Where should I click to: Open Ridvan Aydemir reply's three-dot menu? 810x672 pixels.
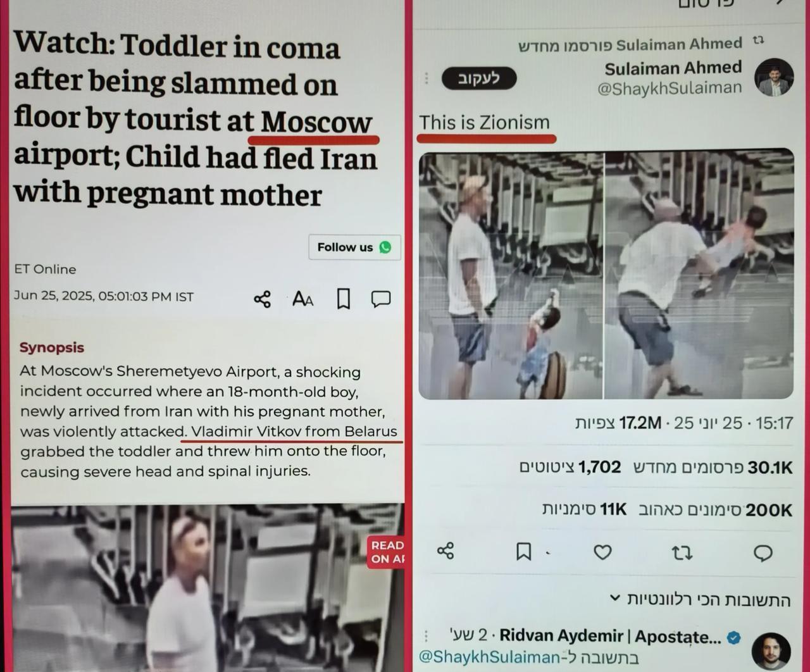(426, 635)
